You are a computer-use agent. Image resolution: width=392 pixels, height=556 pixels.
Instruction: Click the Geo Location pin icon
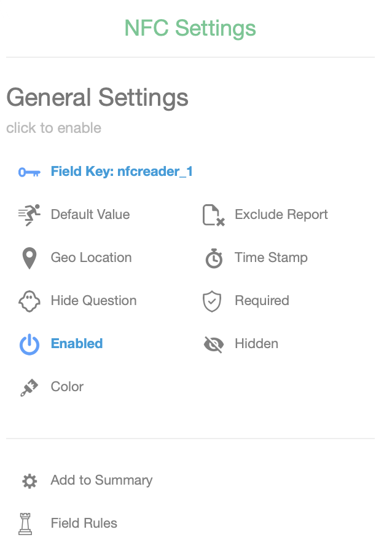point(29,258)
